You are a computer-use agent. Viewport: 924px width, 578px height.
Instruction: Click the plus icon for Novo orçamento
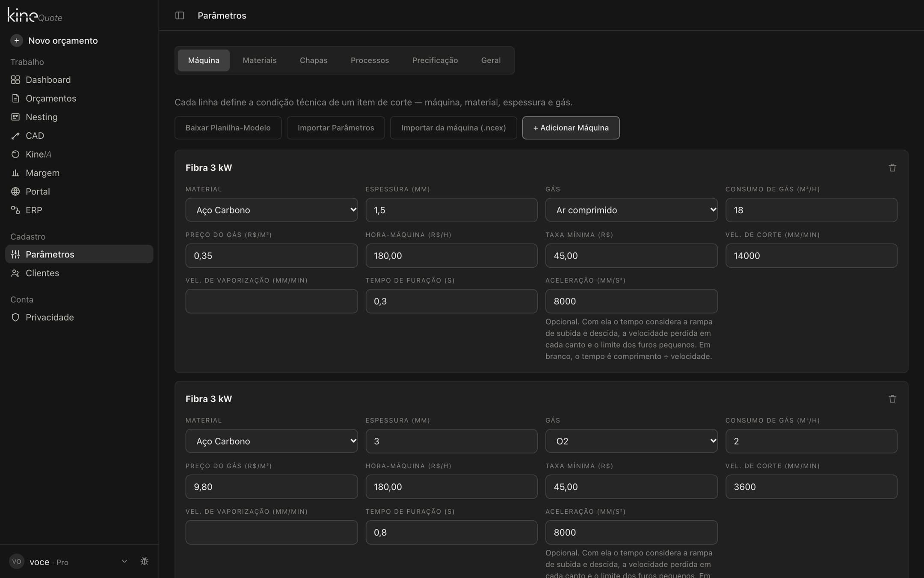tap(17, 41)
